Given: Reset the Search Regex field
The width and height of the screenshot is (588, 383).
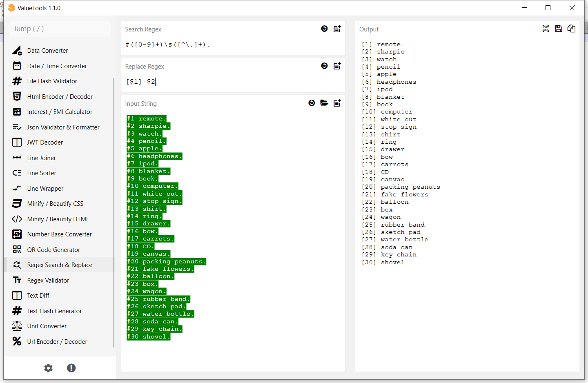Looking at the screenshot, I should coord(324,29).
